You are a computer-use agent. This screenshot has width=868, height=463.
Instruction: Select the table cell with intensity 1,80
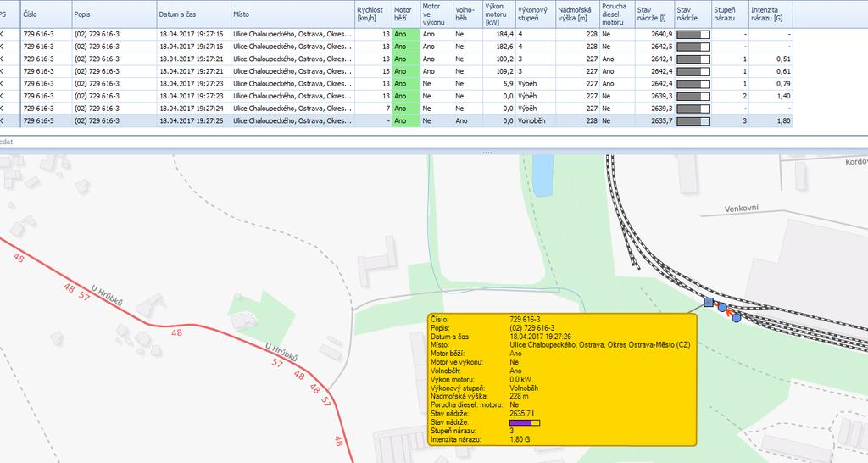(x=771, y=120)
